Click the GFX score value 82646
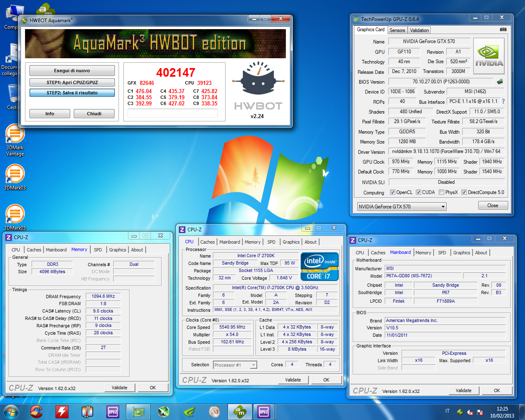This screenshot has width=525, height=420. tap(147, 83)
